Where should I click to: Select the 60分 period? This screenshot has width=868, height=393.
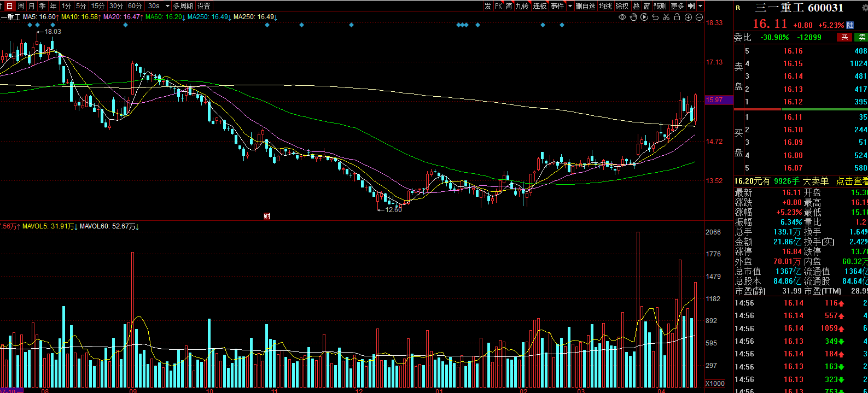135,6
